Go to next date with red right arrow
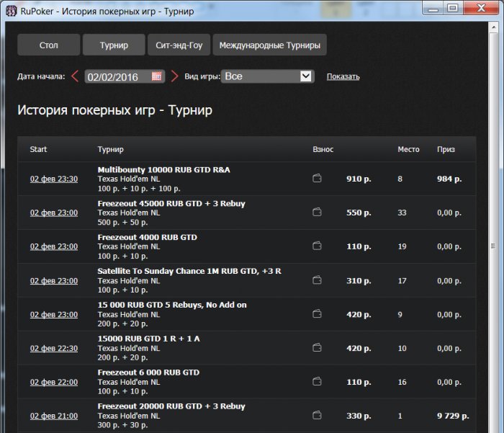This screenshot has height=433, width=504. pos(174,76)
